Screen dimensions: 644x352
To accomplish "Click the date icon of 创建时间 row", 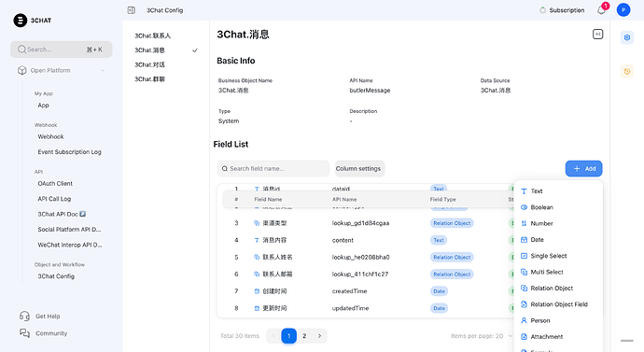I will point(257,291).
